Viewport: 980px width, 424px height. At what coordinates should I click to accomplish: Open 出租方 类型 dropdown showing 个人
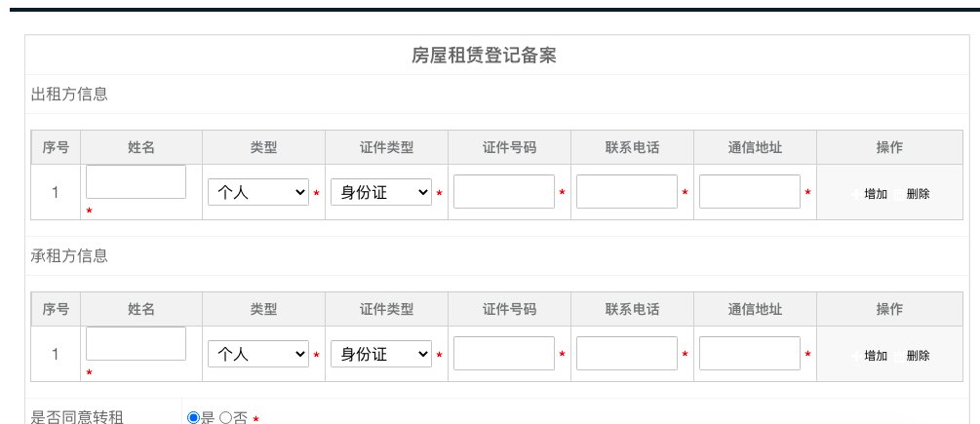(x=258, y=192)
